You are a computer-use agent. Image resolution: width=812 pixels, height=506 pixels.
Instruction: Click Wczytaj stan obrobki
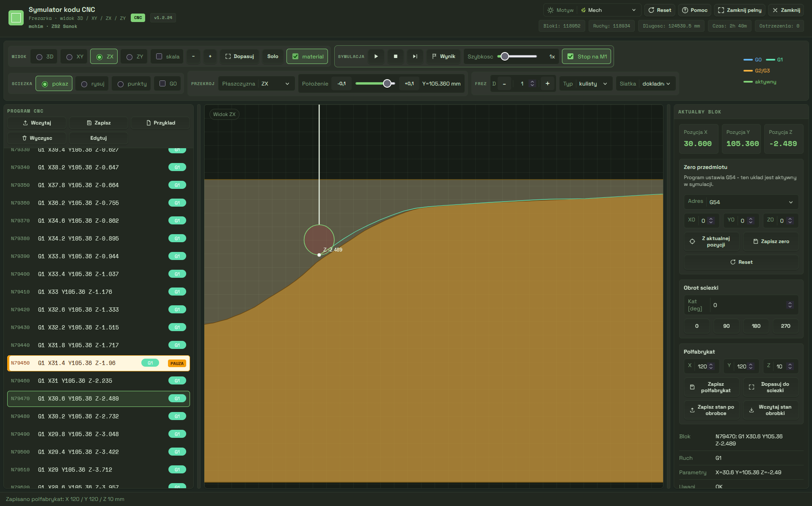[771, 410]
